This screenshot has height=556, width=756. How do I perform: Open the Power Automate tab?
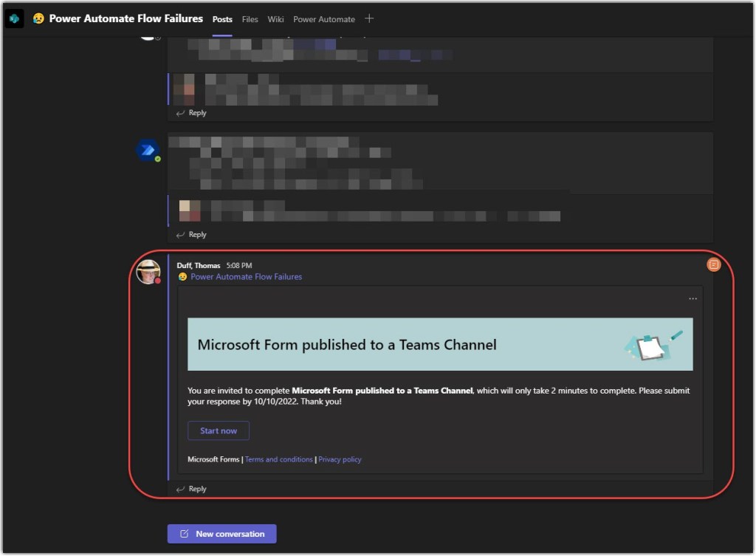323,19
